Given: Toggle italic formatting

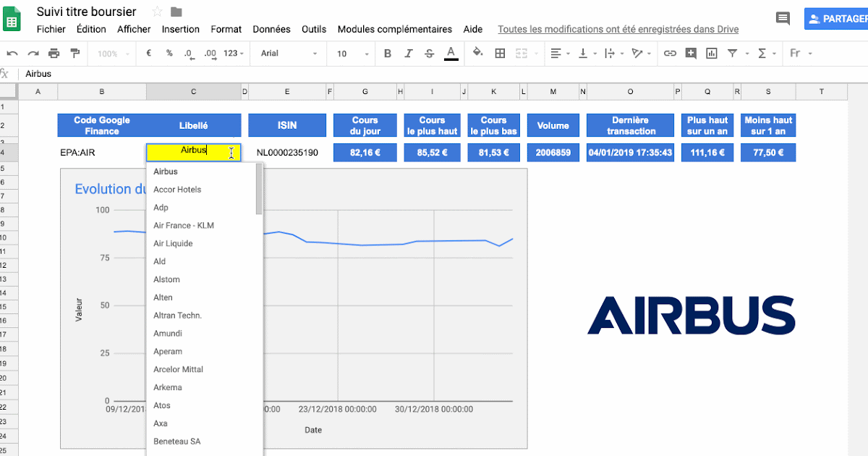Looking at the screenshot, I should [x=409, y=54].
